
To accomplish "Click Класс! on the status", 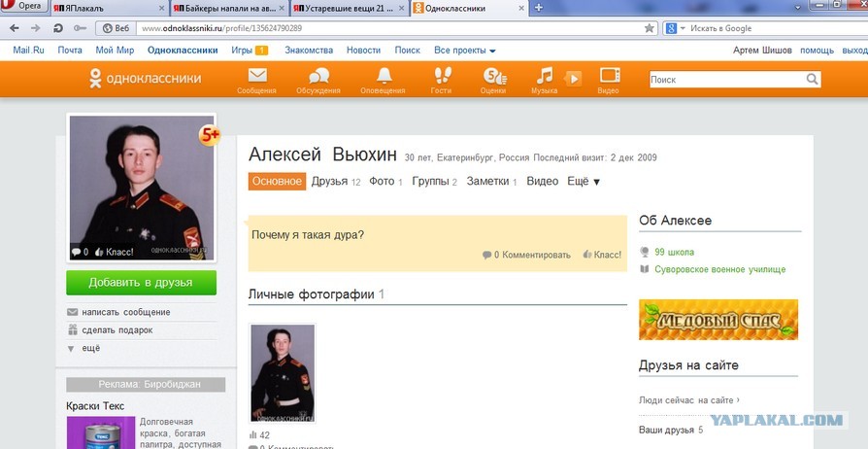I will click(602, 255).
